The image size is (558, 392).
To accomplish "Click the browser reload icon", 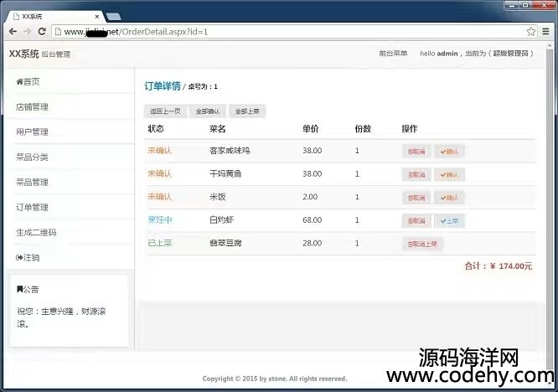I will pos(41,31).
